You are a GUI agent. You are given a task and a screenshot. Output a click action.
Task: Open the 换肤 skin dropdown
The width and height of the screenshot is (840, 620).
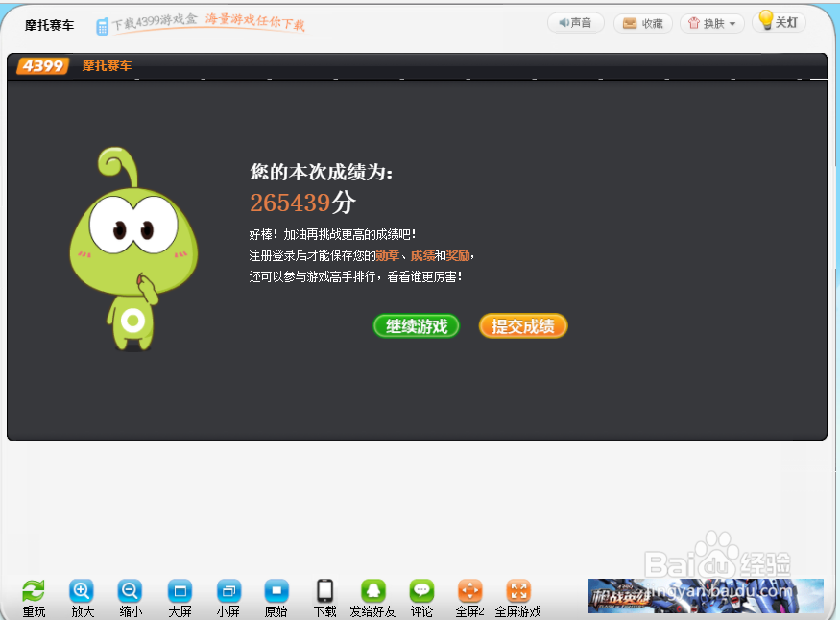coord(712,24)
